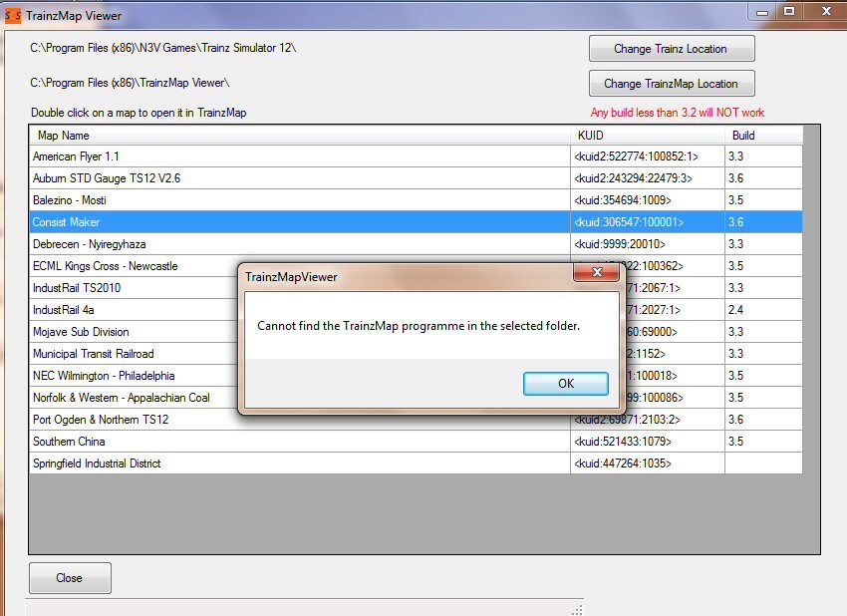Click KUID cell kuid:521433:1079
Screen dimensions: 847x616
pos(648,442)
